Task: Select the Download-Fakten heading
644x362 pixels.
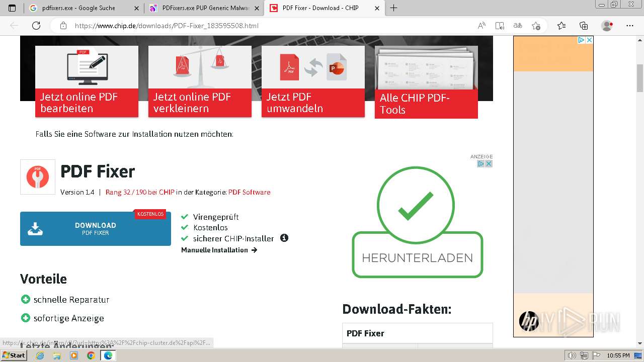Action: pos(397,309)
